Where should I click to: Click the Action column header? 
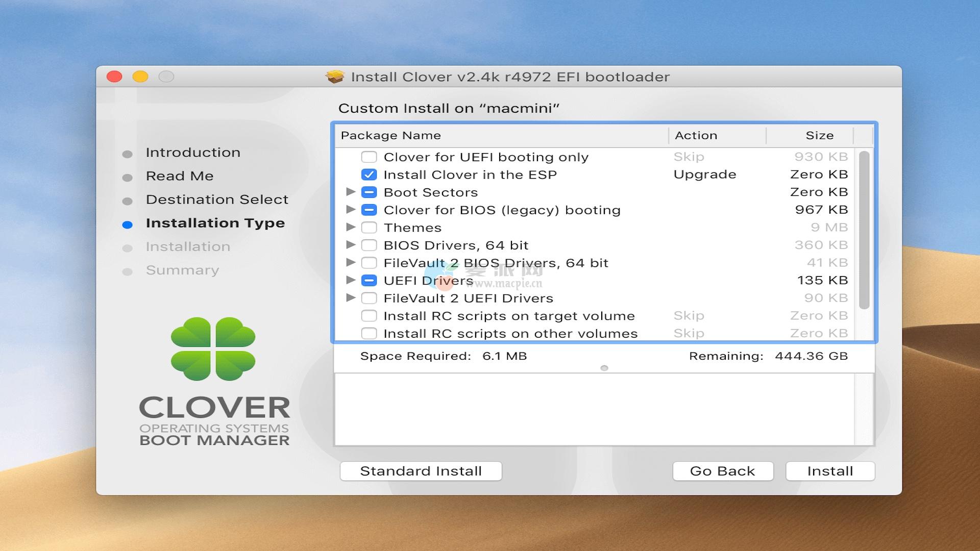tap(717, 136)
